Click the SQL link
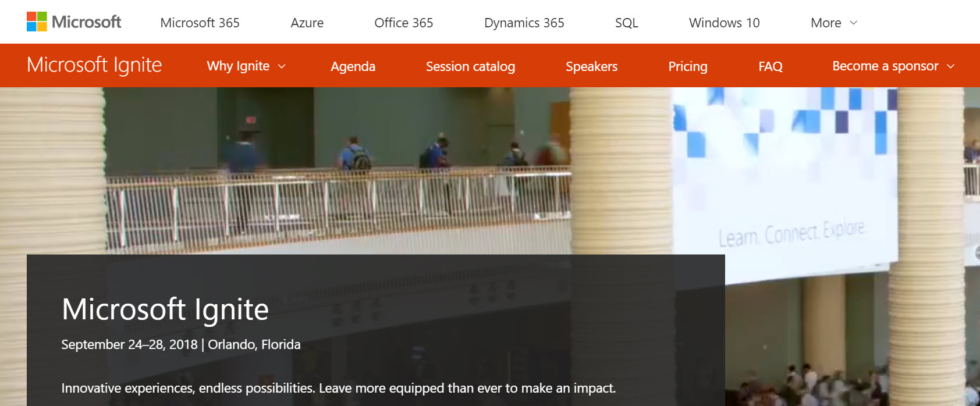The image size is (980, 406). point(626,23)
